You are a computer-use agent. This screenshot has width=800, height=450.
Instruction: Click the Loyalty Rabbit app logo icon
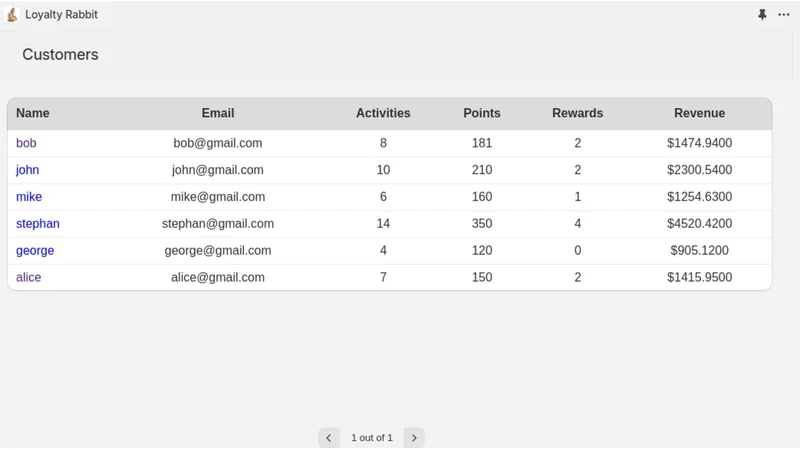pos(12,14)
